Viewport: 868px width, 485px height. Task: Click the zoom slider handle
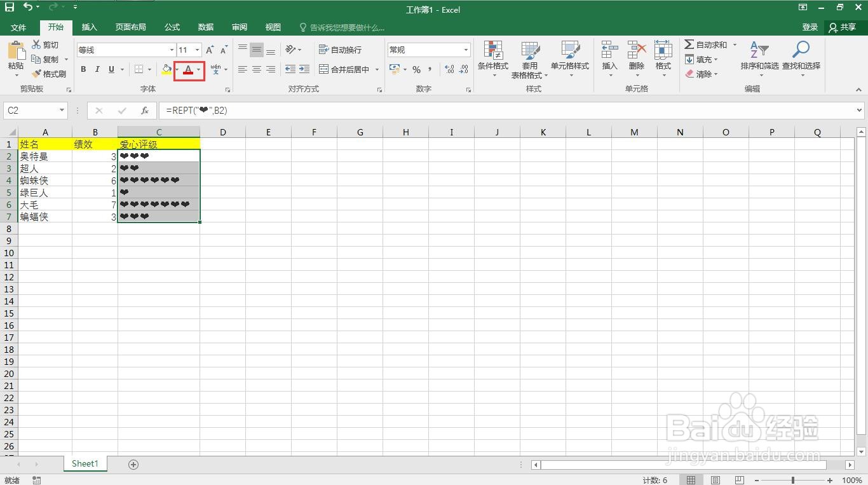coord(792,480)
